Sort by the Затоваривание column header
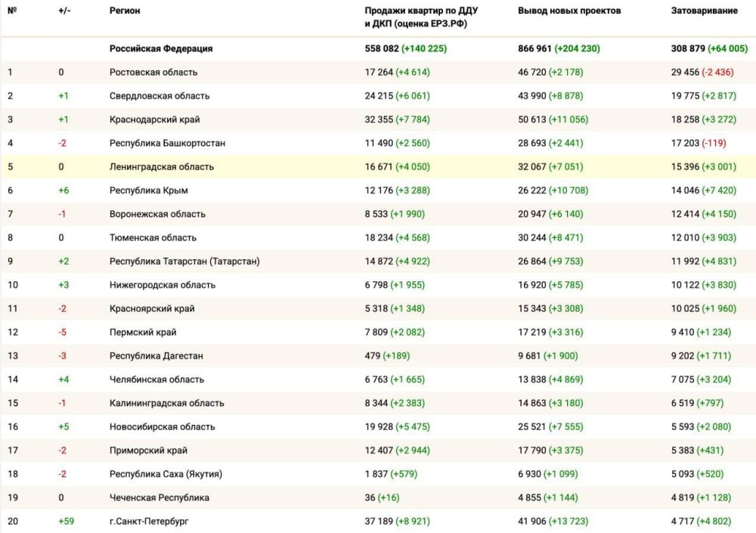The height and width of the screenshot is (533, 756). pyautogui.click(x=705, y=11)
